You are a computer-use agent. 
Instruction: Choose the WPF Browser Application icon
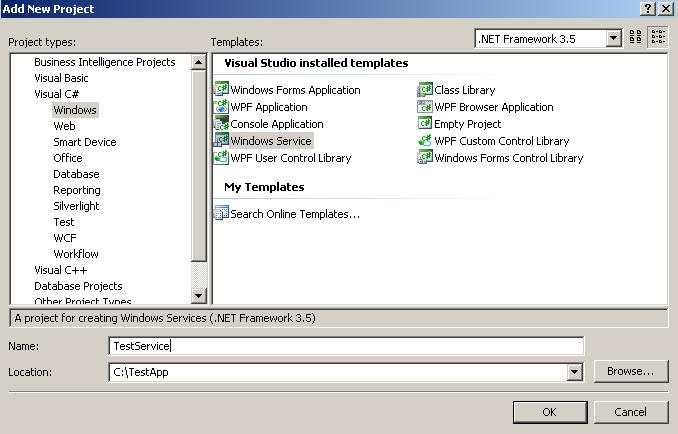coord(425,106)
